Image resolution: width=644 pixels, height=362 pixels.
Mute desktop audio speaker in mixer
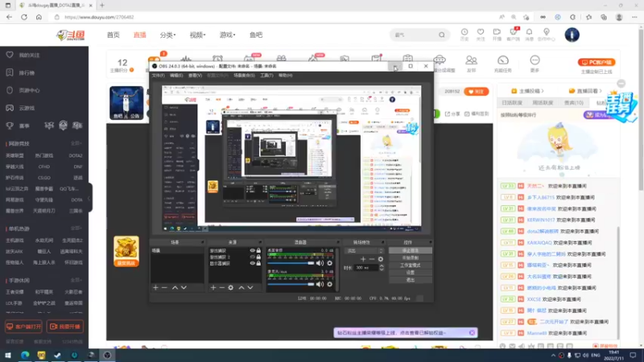click(320, 263)
